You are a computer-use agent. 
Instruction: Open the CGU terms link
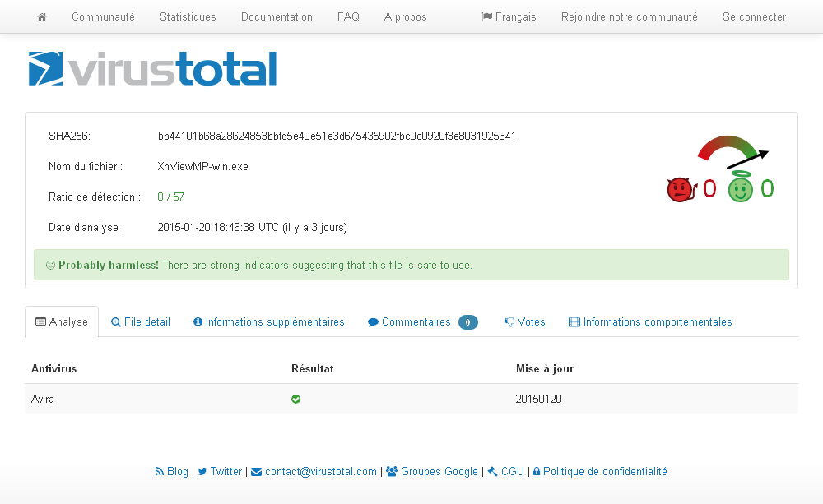(513, 471)
